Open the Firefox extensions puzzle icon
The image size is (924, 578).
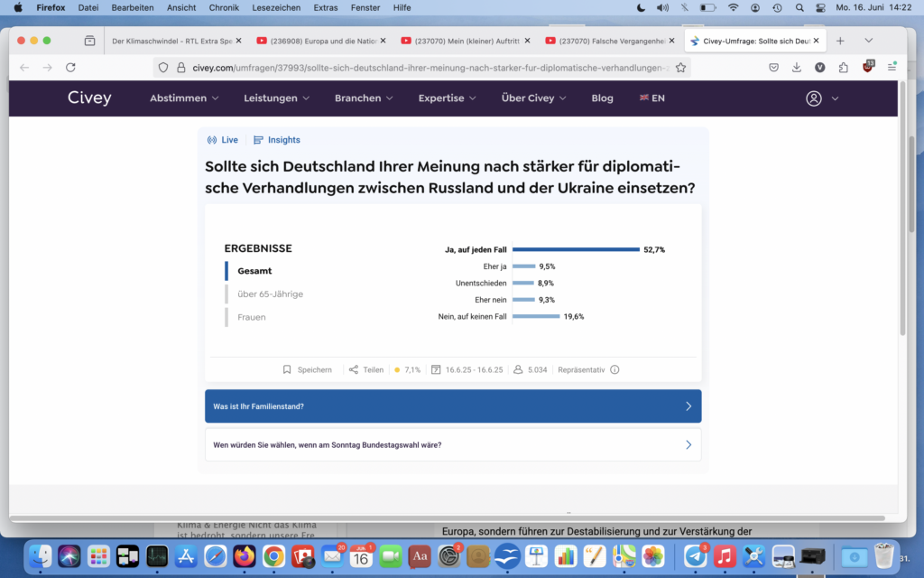click(x=843, y=67)
